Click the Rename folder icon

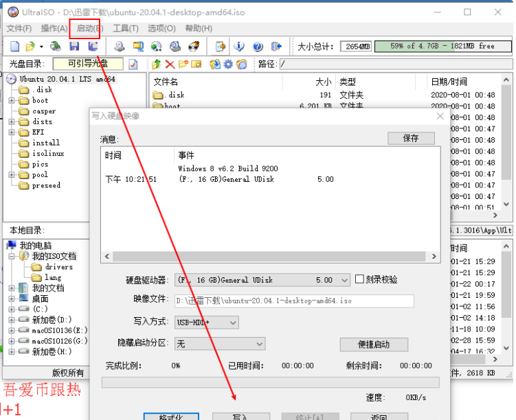pos(196,64)
